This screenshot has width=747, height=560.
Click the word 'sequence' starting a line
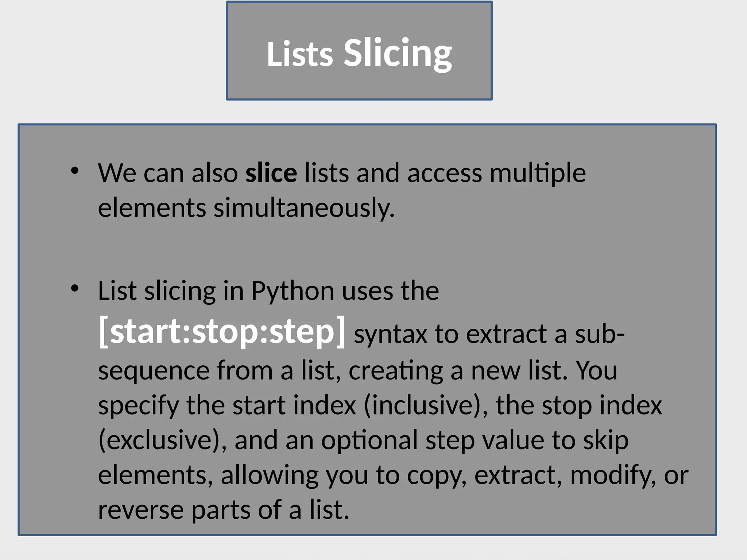click(x=154, y=370)
